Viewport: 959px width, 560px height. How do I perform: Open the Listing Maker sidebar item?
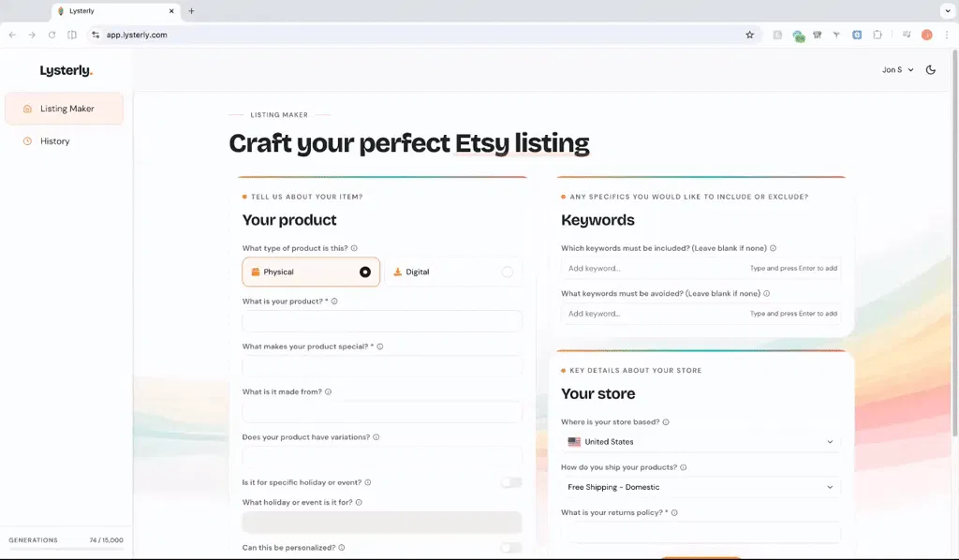click(65, 109)
